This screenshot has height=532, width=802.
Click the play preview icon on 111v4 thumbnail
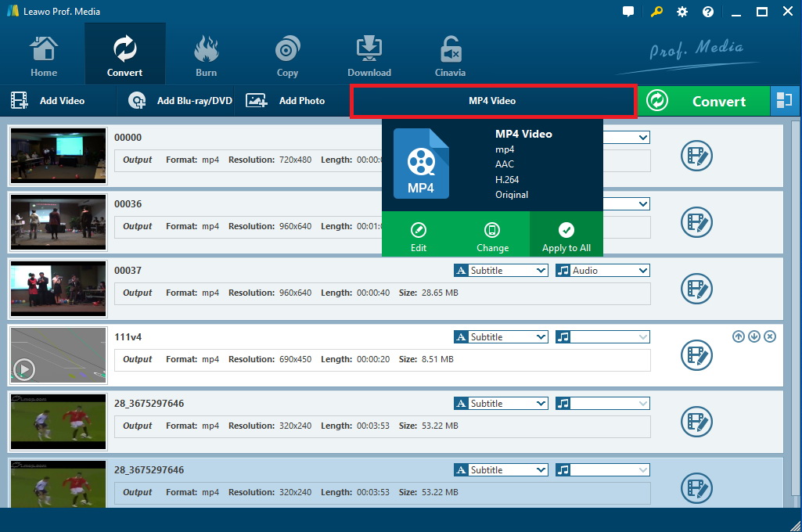click(23, 368)
